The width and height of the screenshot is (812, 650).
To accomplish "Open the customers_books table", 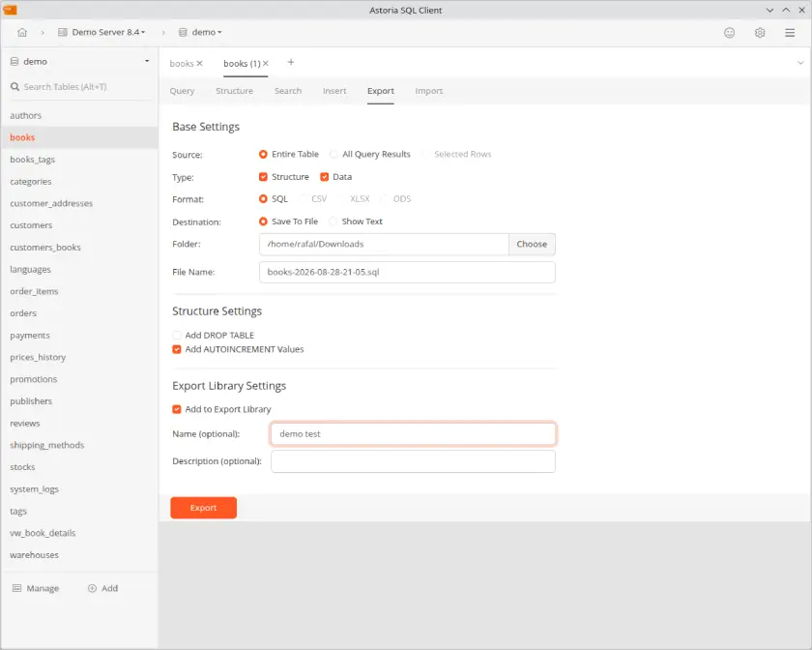I will (x=79, y=248).
